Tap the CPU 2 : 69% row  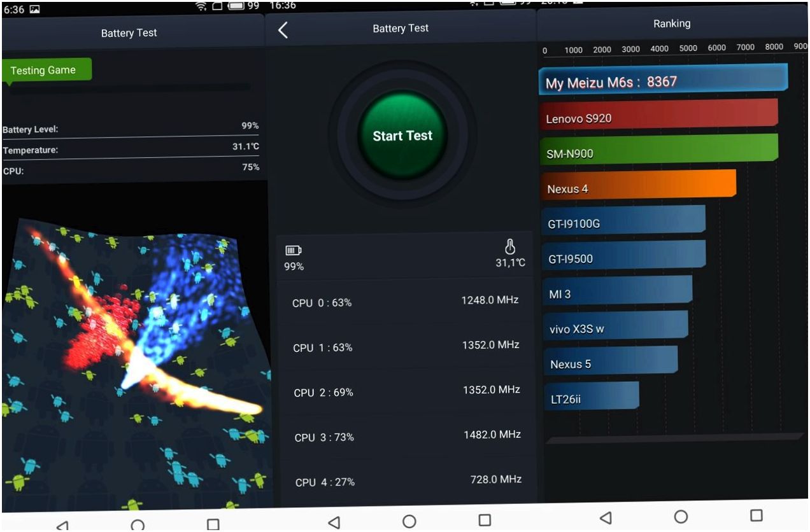(x=406, y=391)
